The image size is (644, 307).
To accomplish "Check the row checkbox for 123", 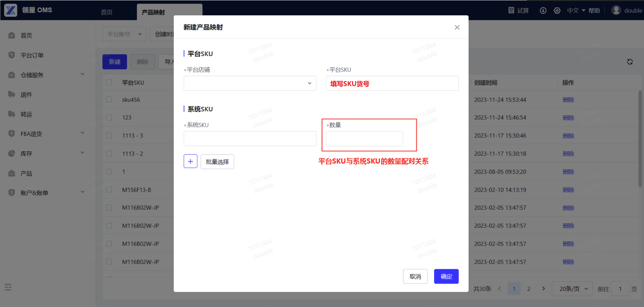I will point(109,117).
